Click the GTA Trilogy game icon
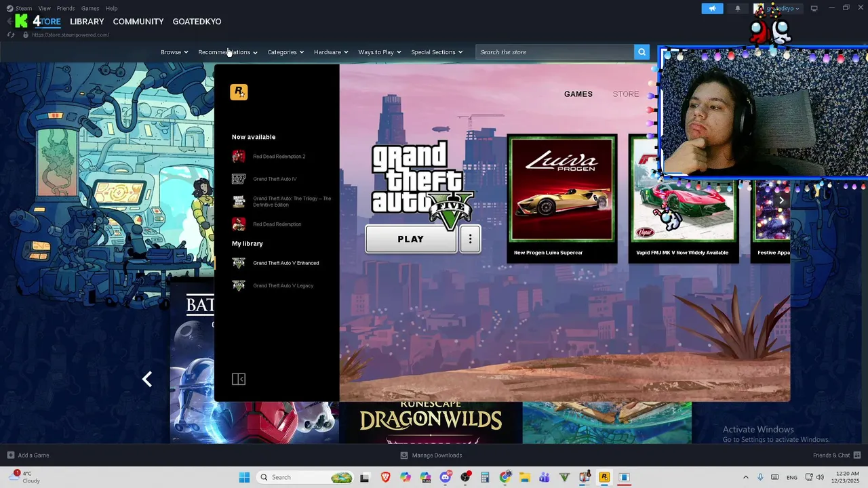This screenshot has width=868, height=488. coord(239,201)
